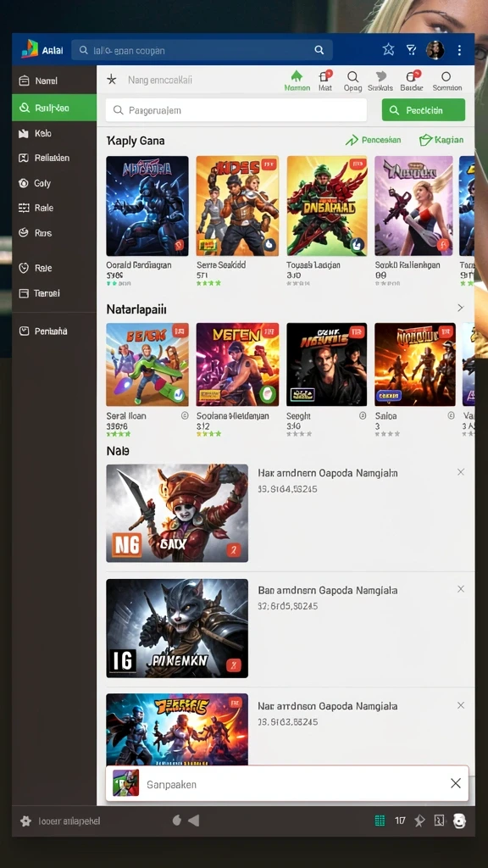Click the Kagian link
Image resolution: width=488 pixels, height=868 pixels.
click(x=441, y=140)
